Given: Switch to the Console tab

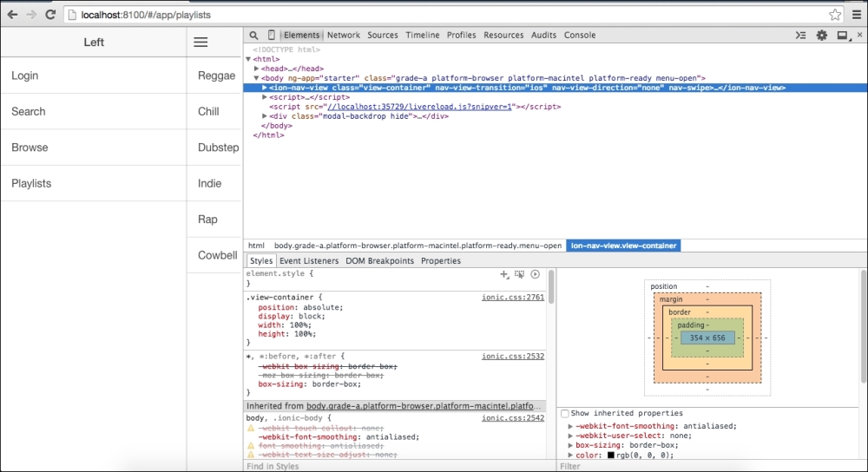Looking at the screenshot, I should (580, 35).
